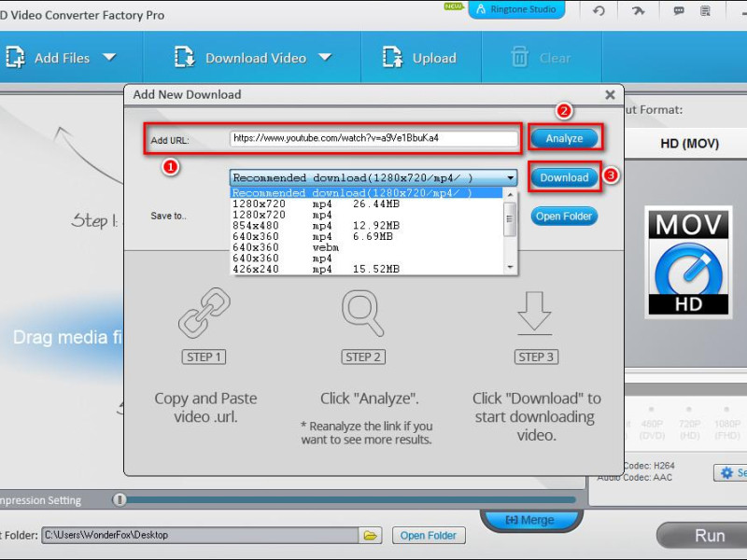Select 640x360 webm option
This screenshot has height=560, width=747.
tap(366, 247)
